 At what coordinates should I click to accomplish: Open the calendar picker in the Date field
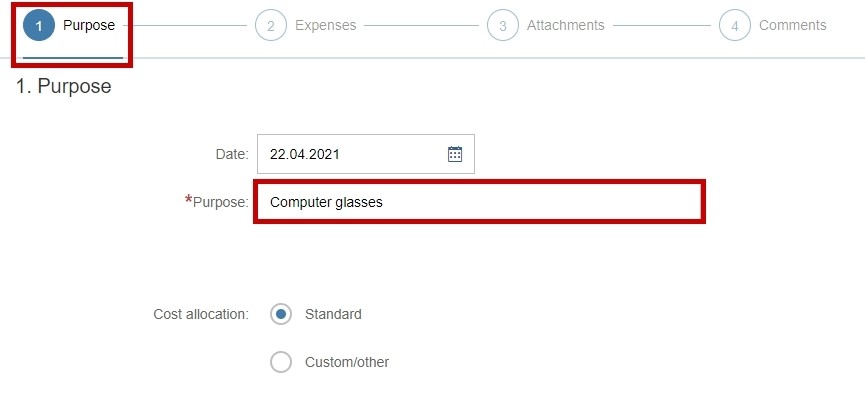[x=455, y=154]
